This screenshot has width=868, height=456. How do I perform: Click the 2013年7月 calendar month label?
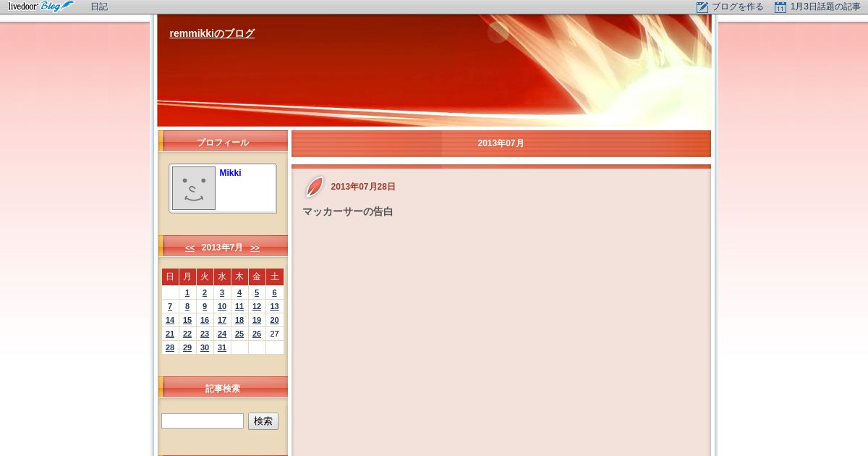(x=222, y=248)
